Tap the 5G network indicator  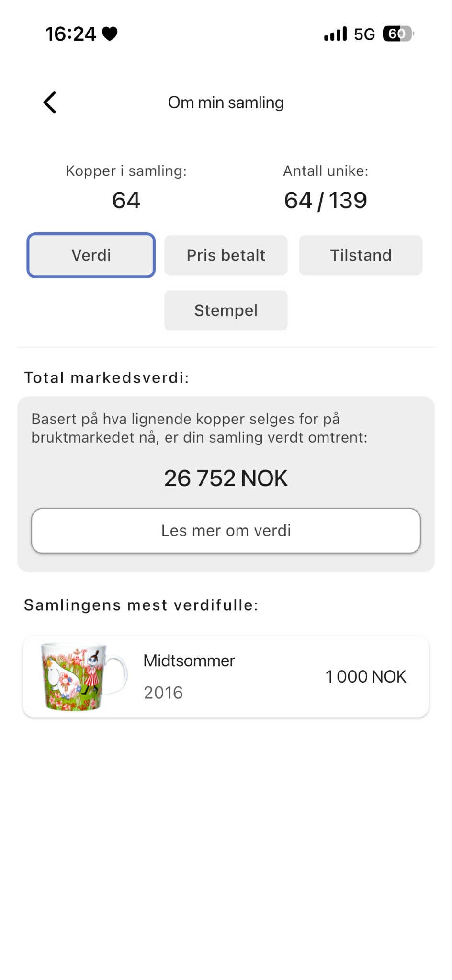click(x=364, y=34)
